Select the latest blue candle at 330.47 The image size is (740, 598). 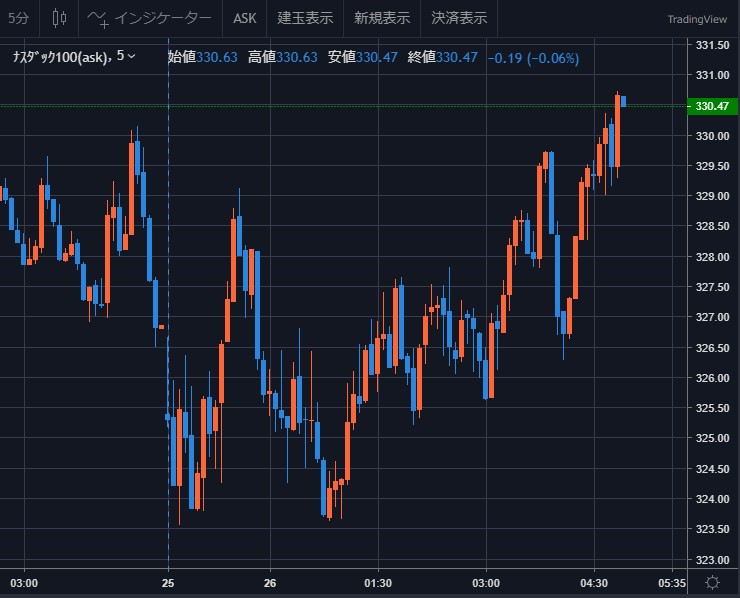point(623,101)
